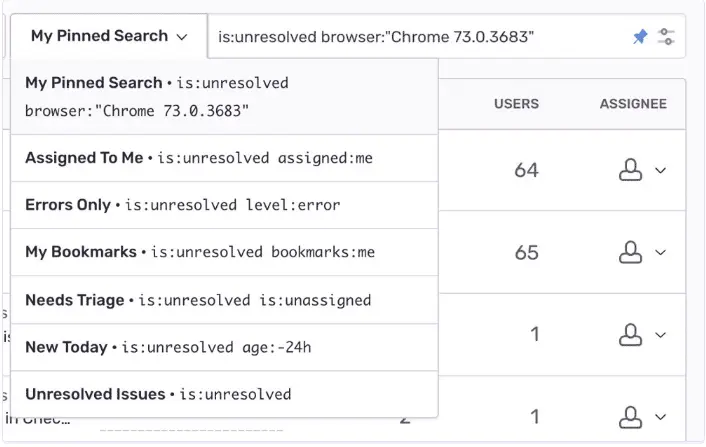Click assignee person icon in 64-users row

pos(630,171)
